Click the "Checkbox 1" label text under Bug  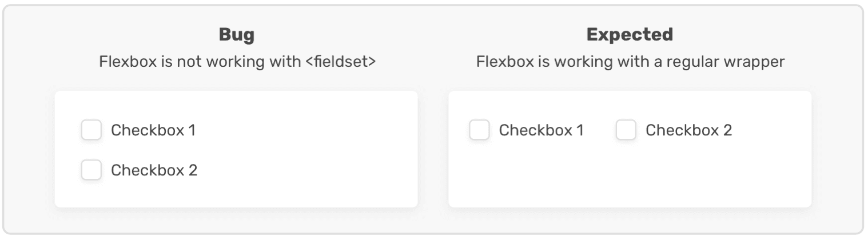click(x=153, y=130)
